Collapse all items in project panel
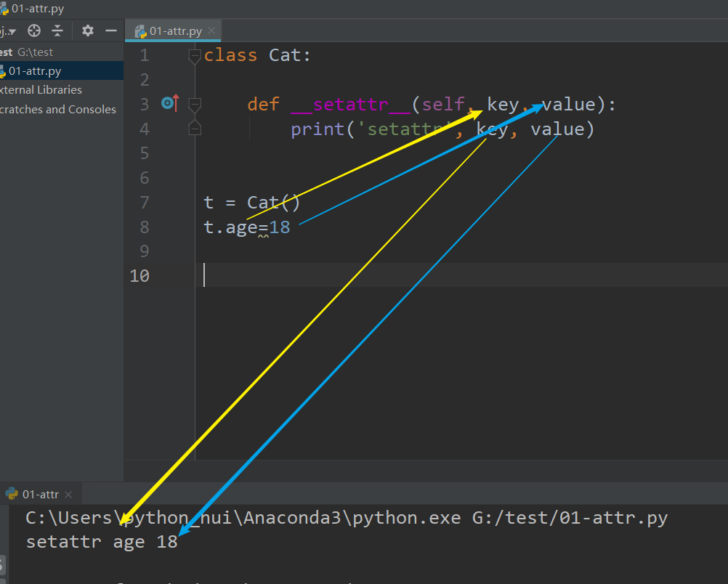728x584 pixels. coord(57,31)
